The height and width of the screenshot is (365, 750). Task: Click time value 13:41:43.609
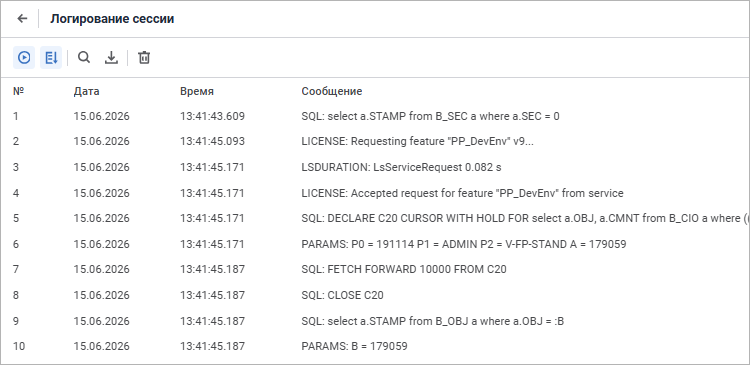[212, 116]
